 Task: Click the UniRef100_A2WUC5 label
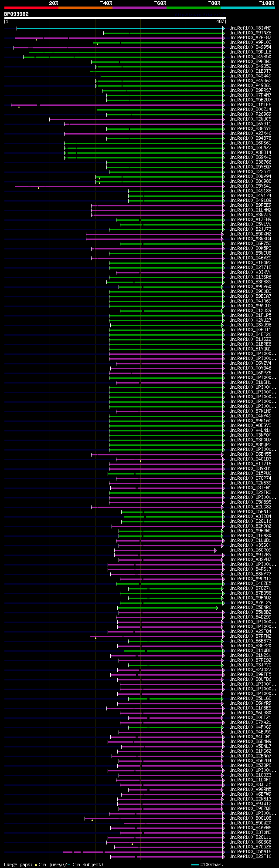click(250, 119)
